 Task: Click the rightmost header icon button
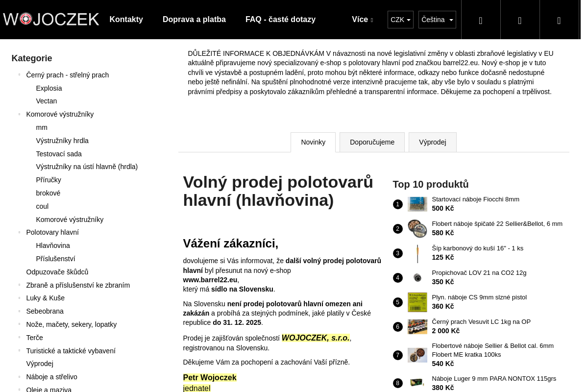pyautogui.click(x=559, y=20)
